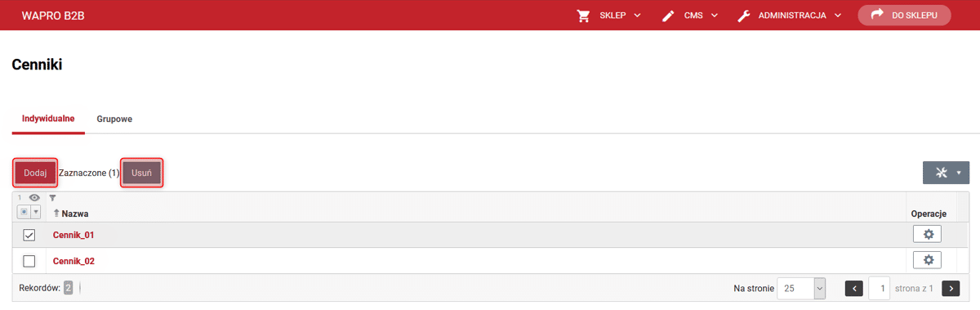
Task: Uncheck the Cennik_01 row checkbox
Action: click(29, 235)
